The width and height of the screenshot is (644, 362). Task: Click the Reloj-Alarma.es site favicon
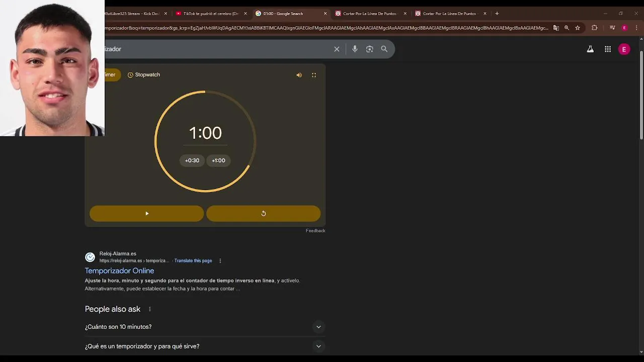[x=90, y=257]
